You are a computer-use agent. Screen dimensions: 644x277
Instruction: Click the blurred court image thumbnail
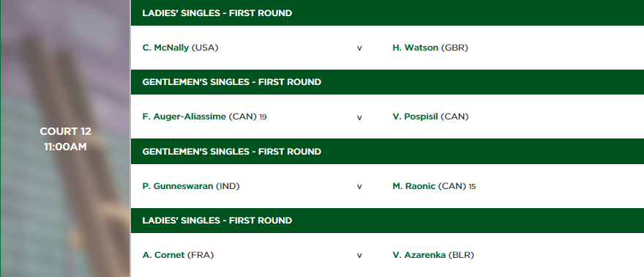65,138
